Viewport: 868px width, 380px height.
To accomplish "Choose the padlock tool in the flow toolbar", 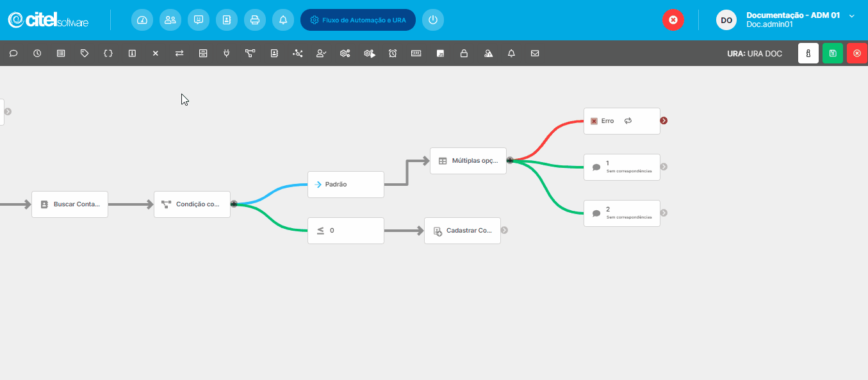I will (464, 54).
